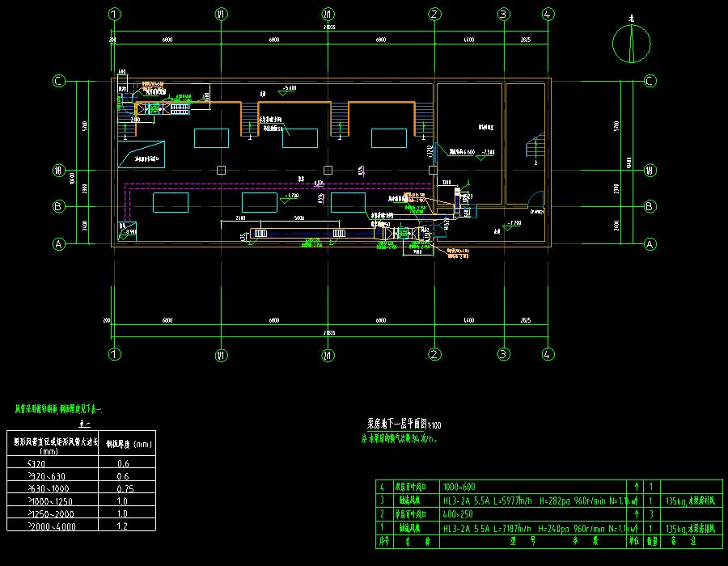
Task: Select the green duct material note above 表一
Action: click(x=58, y=409)
